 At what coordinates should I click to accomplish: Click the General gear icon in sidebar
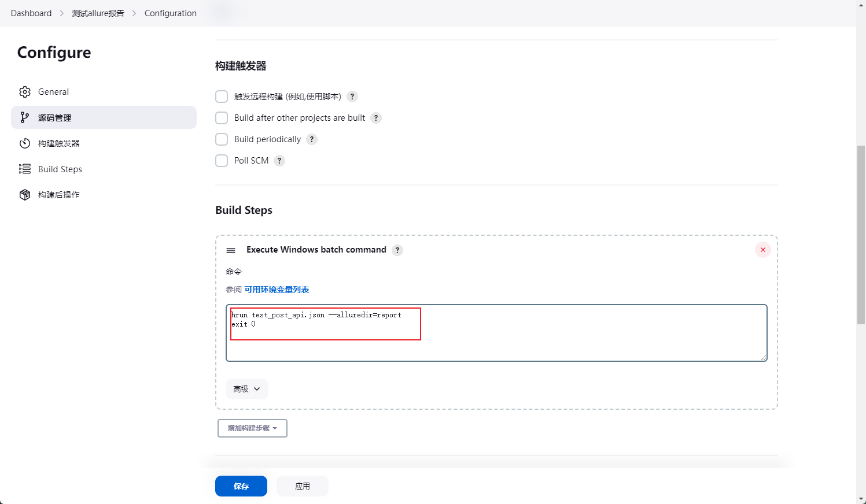[25, 92]
